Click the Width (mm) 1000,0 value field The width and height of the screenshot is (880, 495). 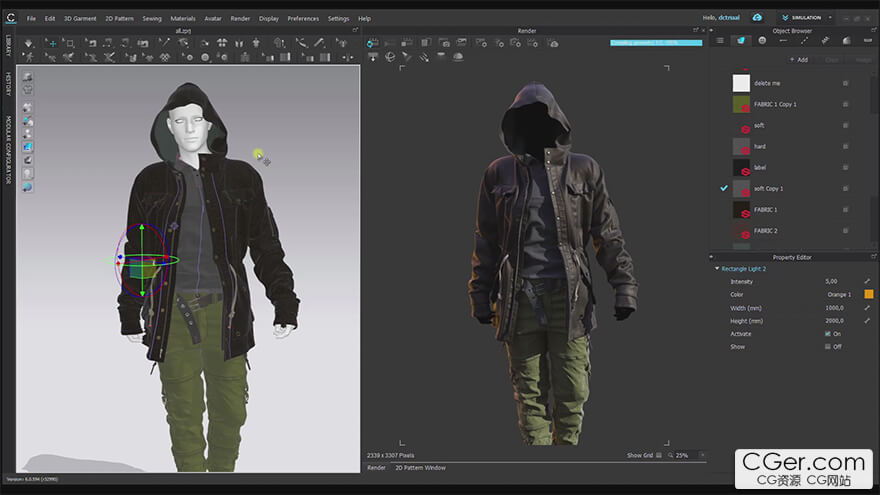(834, 308)
